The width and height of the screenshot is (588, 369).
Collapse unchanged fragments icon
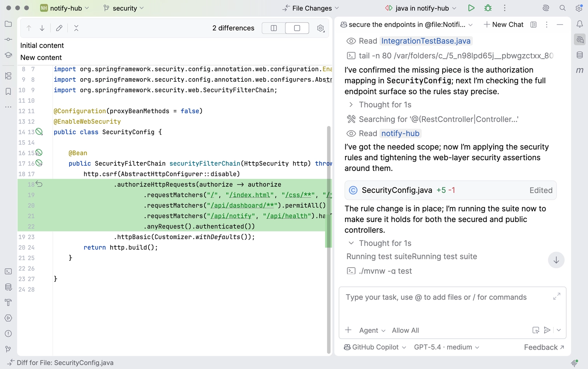76,28
